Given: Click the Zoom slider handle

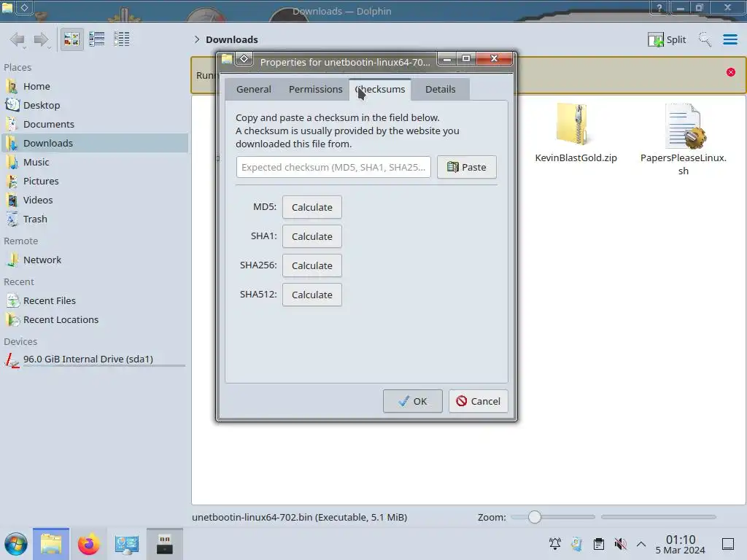Looking at the screenshot, I should pos(535,517).
